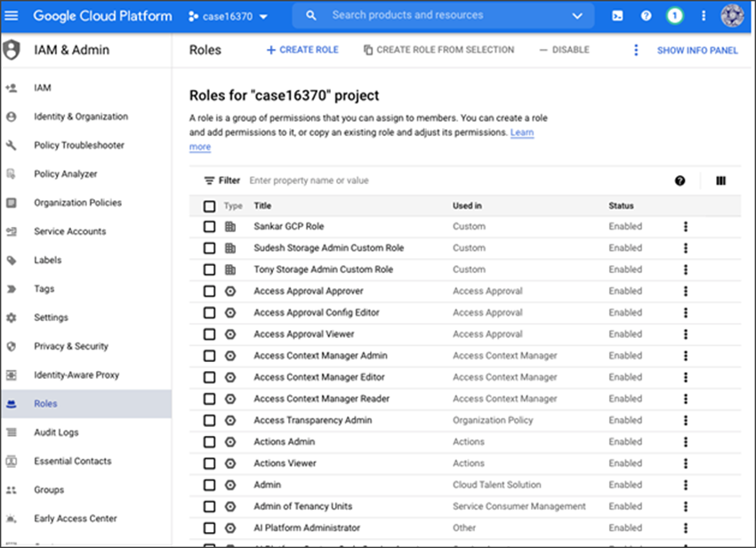
Task: Check the select-all checkbox in table header
Action: 211,205
